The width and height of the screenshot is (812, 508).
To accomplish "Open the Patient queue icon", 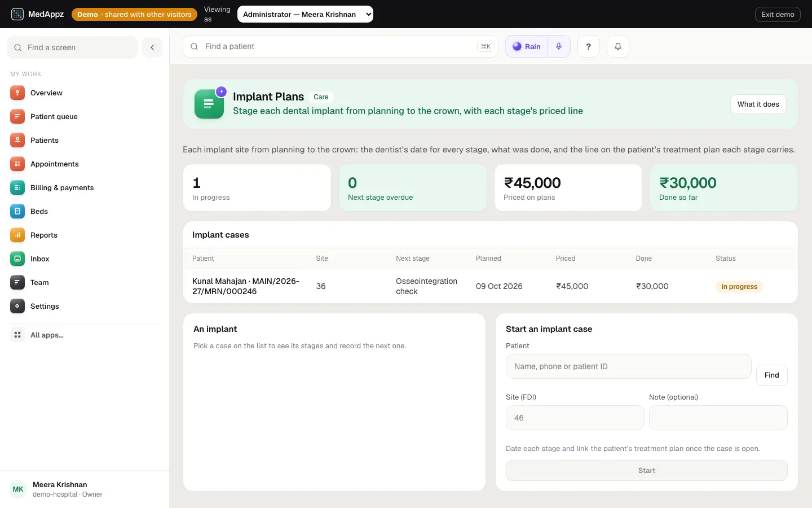I will click(17, 117).
